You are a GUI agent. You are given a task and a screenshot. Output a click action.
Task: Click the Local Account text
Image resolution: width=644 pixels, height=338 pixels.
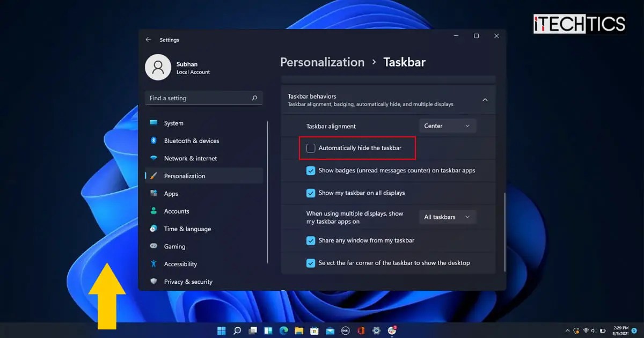[x=193, y=72]
